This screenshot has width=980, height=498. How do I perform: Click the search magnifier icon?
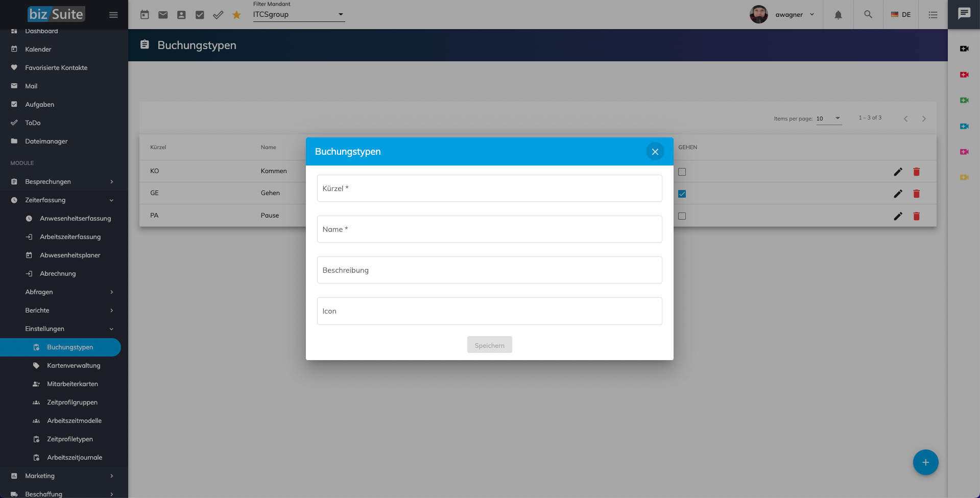(868, 15)
